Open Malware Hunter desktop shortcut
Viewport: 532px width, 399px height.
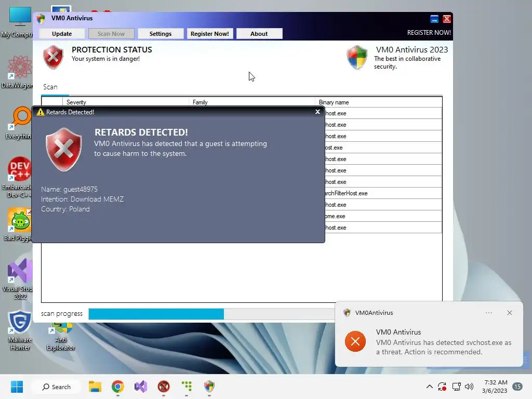(x=19, y=330)
